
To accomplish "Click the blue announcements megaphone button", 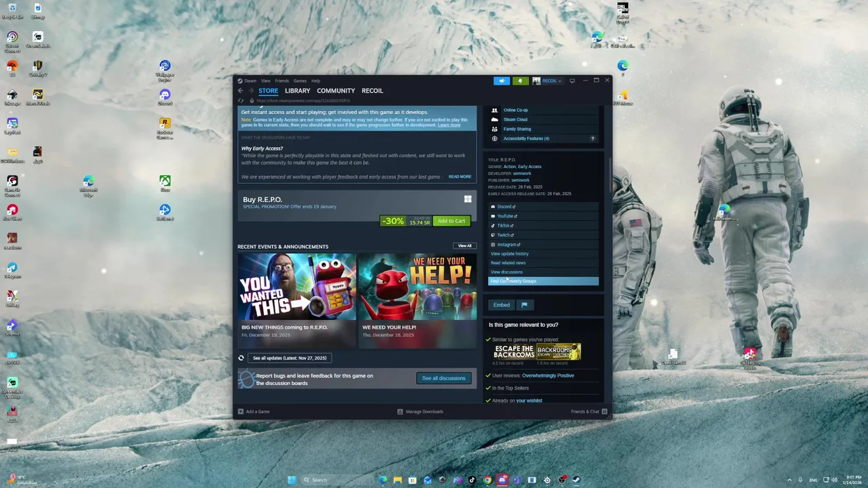I will click(502, 81).
